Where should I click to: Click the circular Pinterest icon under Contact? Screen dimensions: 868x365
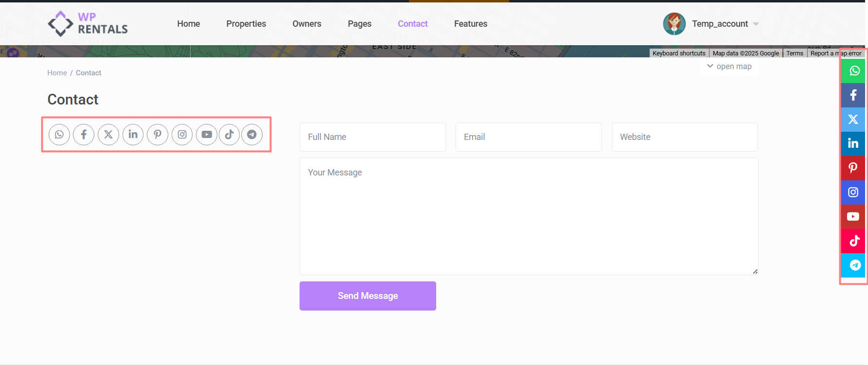[158, 135]
